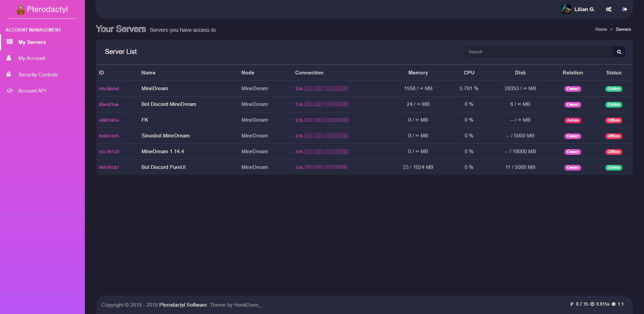Click the Pterodactyl logo icon

pos(21,10)
